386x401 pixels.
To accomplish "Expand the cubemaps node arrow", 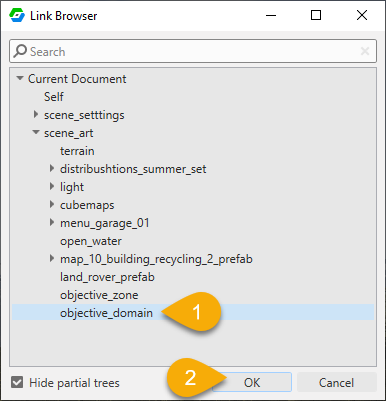I will click(52, 204).
